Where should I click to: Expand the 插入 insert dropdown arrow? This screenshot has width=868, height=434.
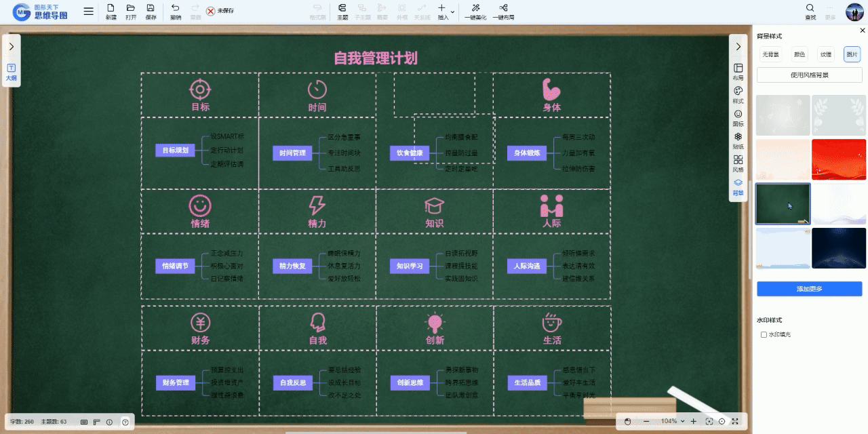click(x=452, y=12)
